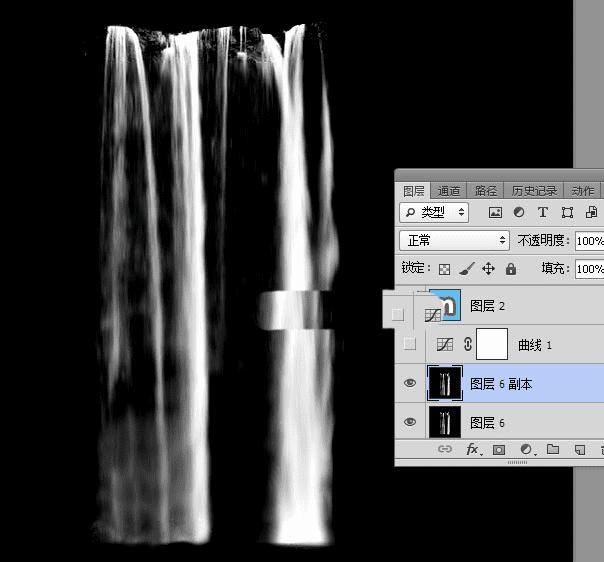
Task: Filter for type layers T icon
Action: (543, 212)
